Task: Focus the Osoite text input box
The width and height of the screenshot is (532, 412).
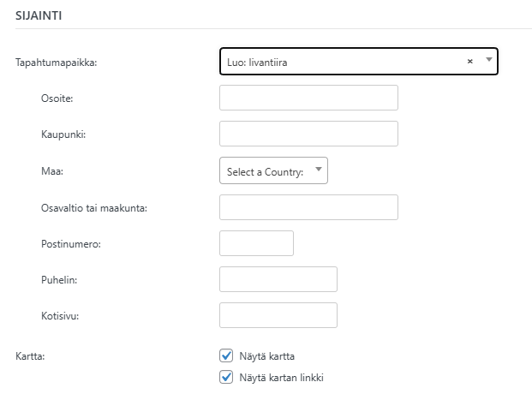Action: point(308,98)
